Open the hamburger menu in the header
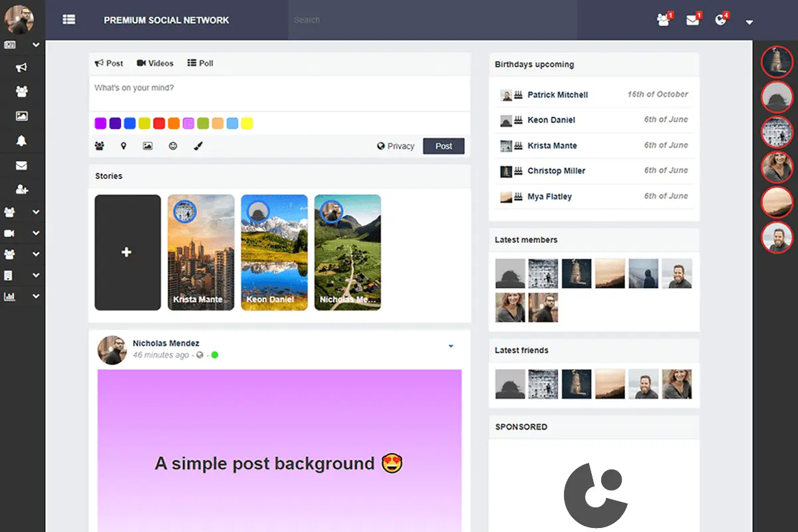 68,20
